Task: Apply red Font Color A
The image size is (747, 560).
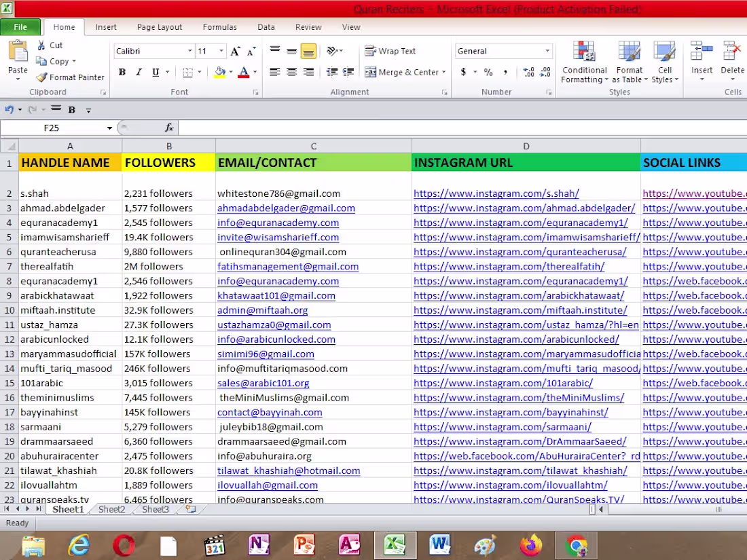Action: point(243,72)
